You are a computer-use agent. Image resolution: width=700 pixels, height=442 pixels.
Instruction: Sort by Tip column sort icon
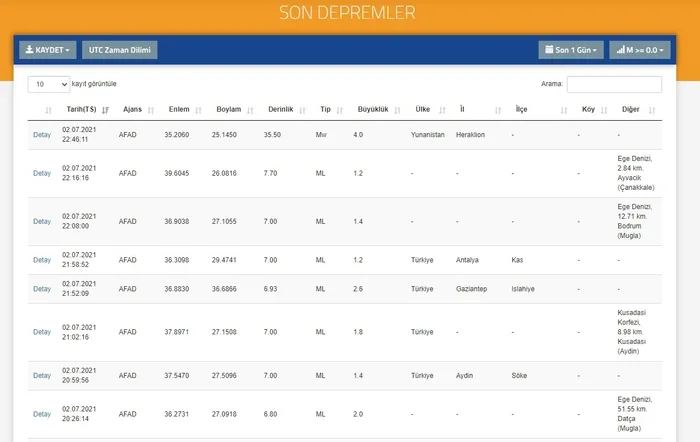point(340,110)
